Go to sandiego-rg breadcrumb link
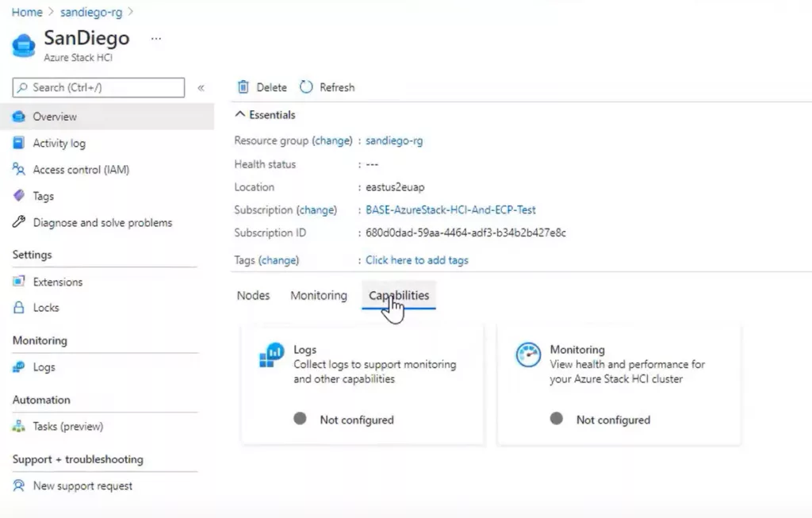812x518 pixels. (91, 12)
